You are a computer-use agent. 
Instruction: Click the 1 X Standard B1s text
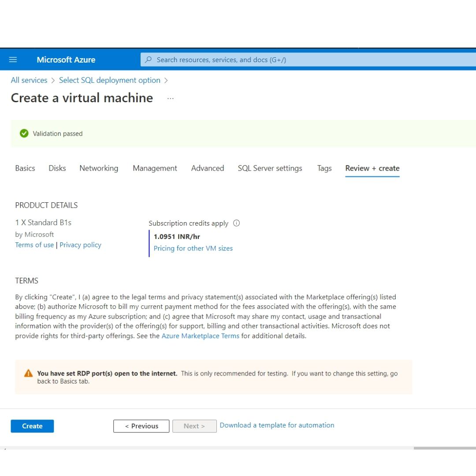43,223
